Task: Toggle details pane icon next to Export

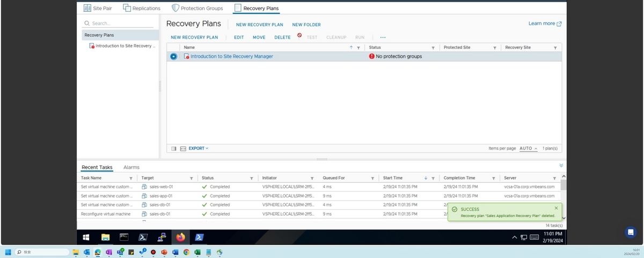Action: click(183, 148)
